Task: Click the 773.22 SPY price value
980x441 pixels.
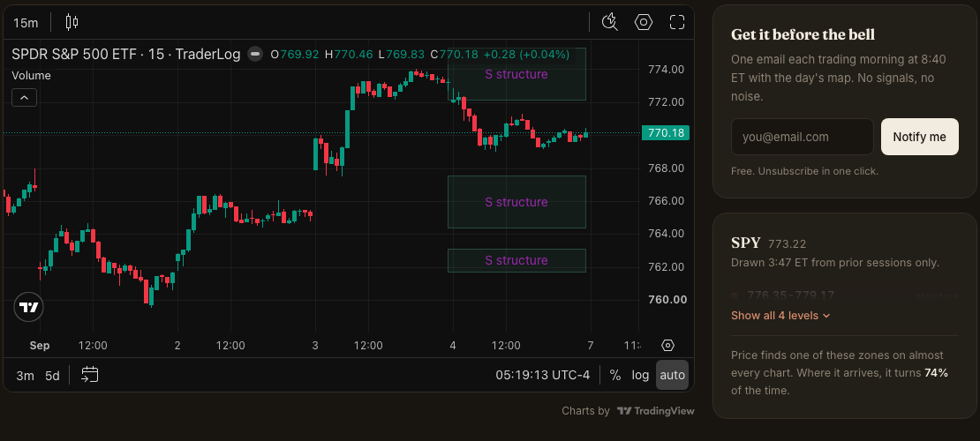Action: (787, 243)
